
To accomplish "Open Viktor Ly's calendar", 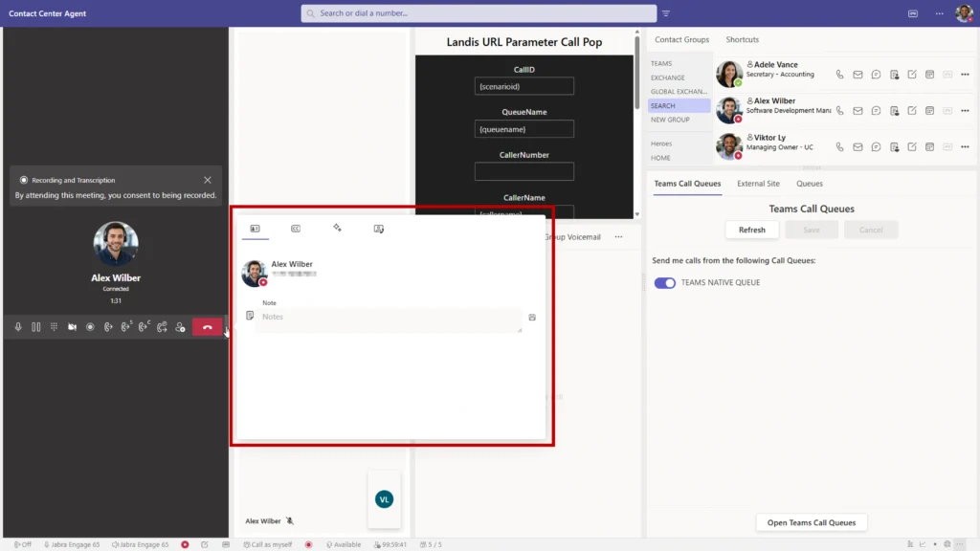I will click(x=930, y=146).
